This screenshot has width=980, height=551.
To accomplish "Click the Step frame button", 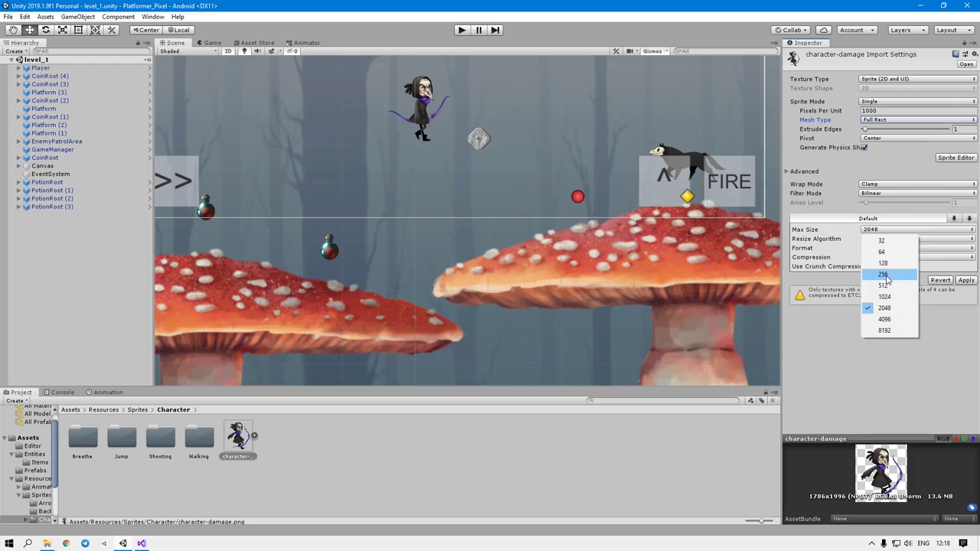I will tap(495, 30).
